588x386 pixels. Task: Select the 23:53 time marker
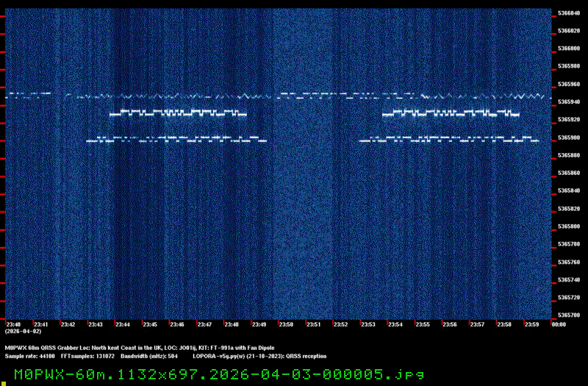pyautogui.click(x=368, y=324)
